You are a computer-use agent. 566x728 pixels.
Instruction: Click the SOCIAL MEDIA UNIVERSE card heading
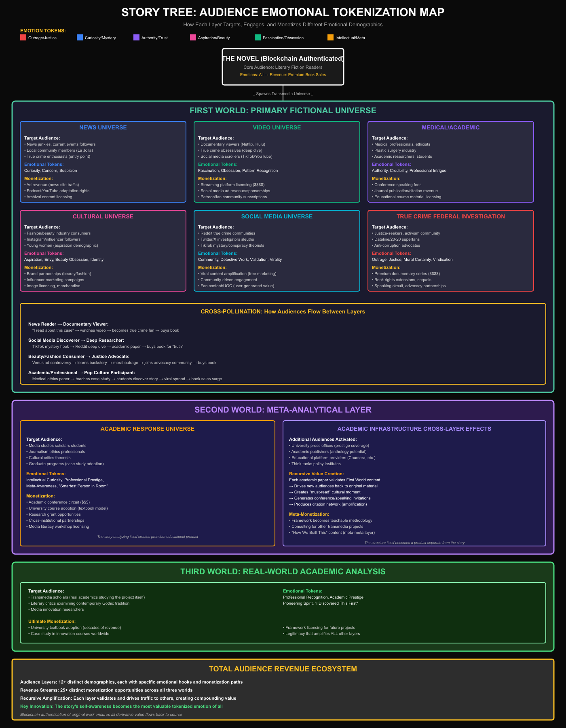point(277,216)
